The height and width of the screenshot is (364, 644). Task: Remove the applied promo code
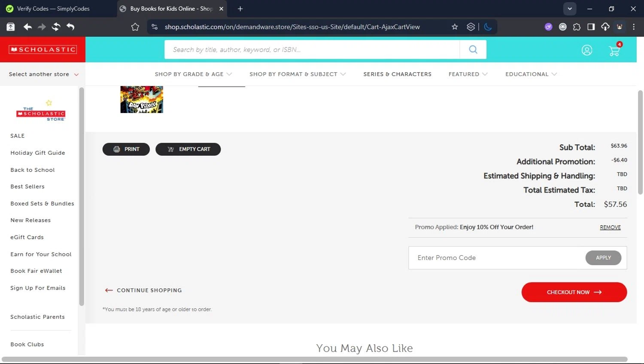tap(610, 227)
